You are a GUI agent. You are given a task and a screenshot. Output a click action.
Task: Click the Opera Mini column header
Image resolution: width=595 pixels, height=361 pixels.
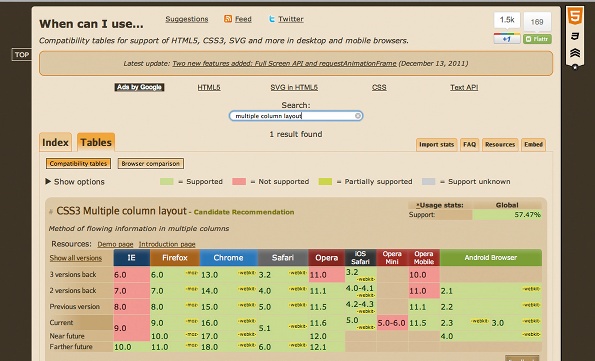[392, 258]
